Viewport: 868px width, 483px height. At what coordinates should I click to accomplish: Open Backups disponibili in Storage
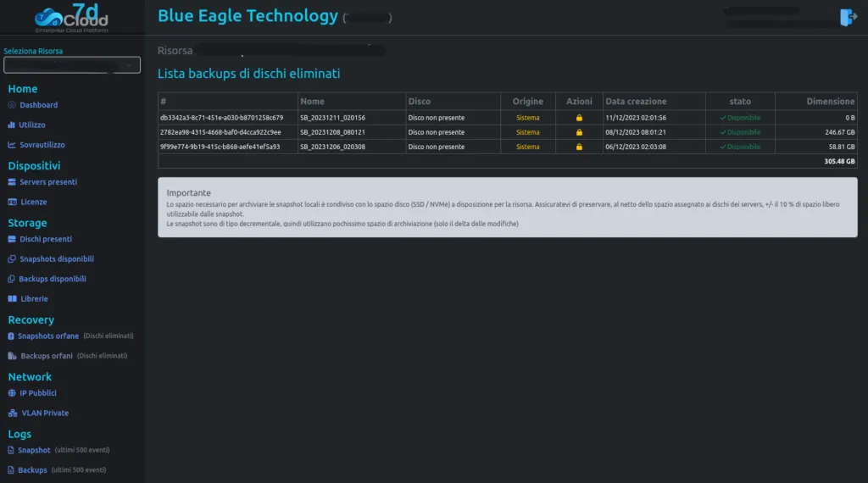[52, 279]
